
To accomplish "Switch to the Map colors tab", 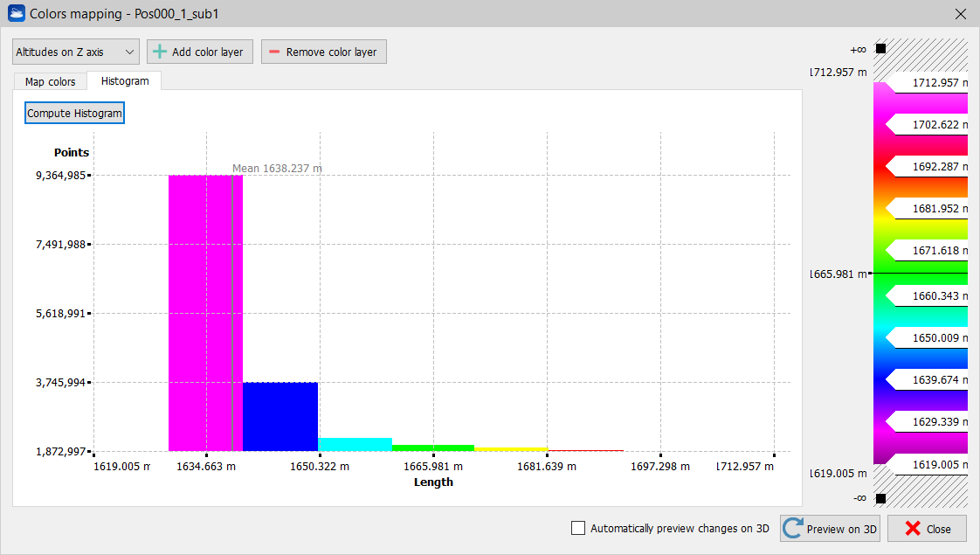I will (x=50, y=81).
